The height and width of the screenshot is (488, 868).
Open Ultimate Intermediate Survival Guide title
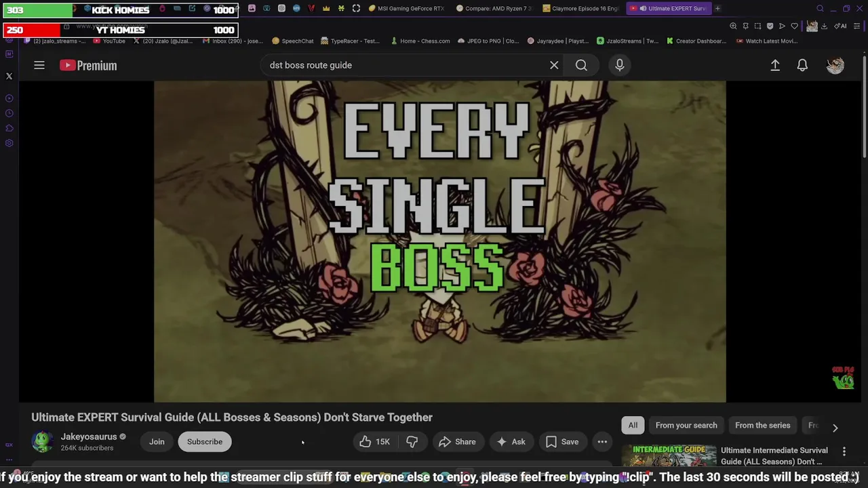[774, 455]
